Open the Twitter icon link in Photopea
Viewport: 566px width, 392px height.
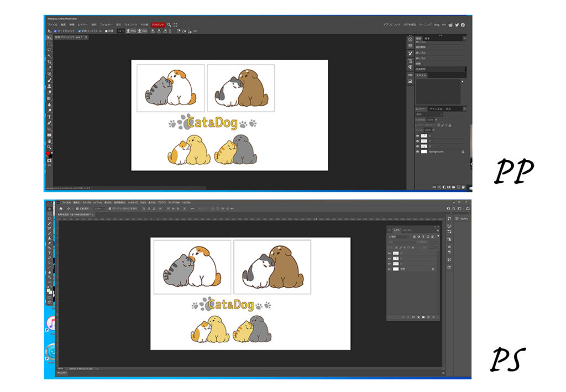pyautogui.click(x=457, y=25)
